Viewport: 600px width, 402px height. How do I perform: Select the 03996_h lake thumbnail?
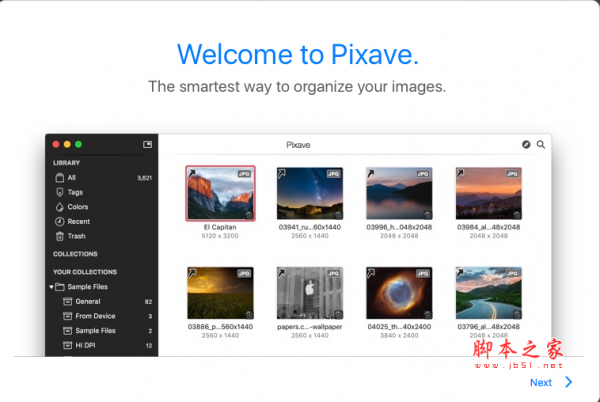[x=399, y=193]
